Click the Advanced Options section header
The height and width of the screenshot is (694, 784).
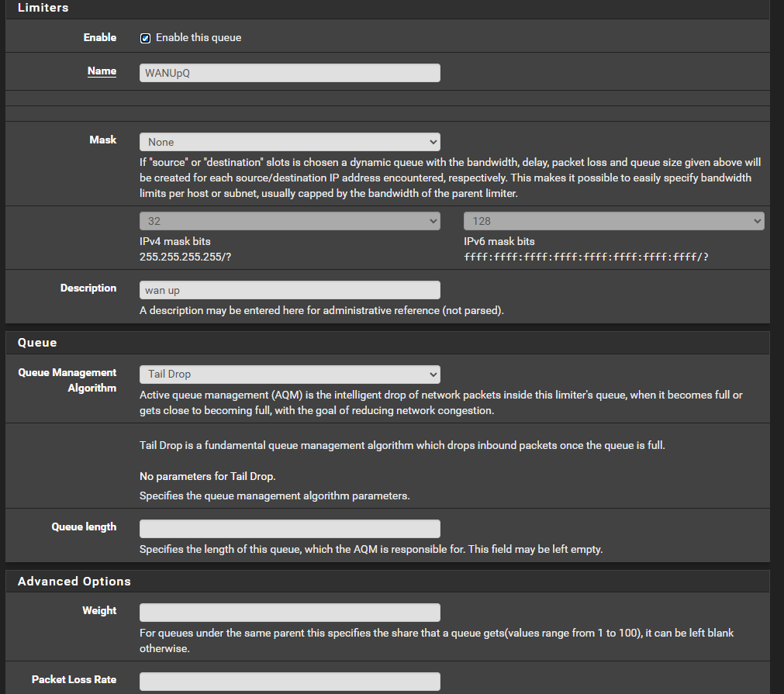(74, 582)
